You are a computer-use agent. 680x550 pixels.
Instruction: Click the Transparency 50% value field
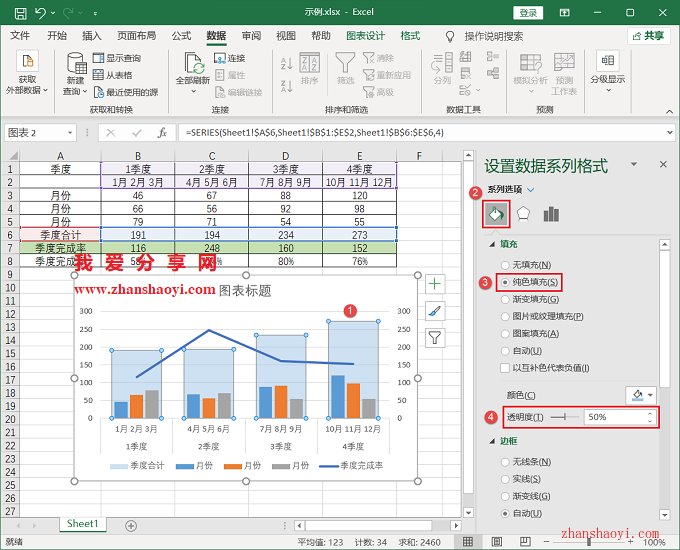(615, 417)
